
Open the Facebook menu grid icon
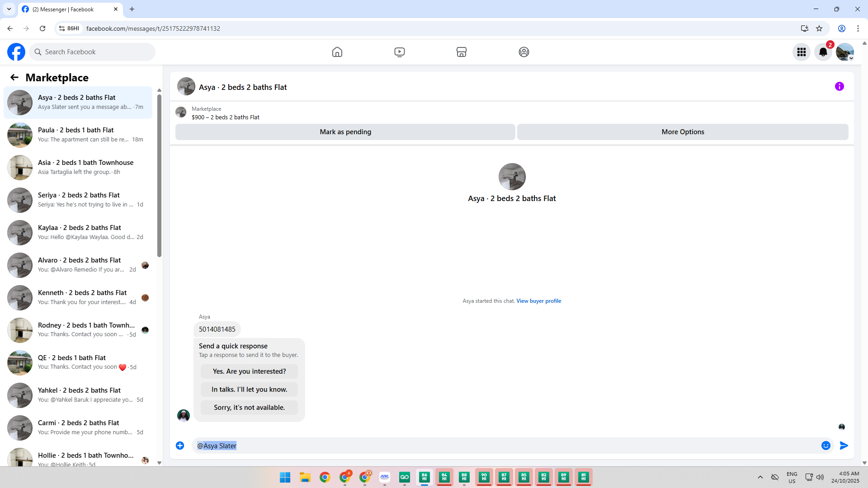tap(802, 52)
